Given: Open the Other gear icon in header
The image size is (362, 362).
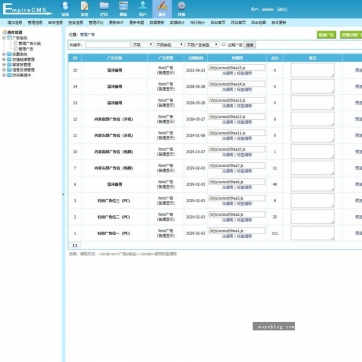Looking at the screenshot, I should point(181,9).
